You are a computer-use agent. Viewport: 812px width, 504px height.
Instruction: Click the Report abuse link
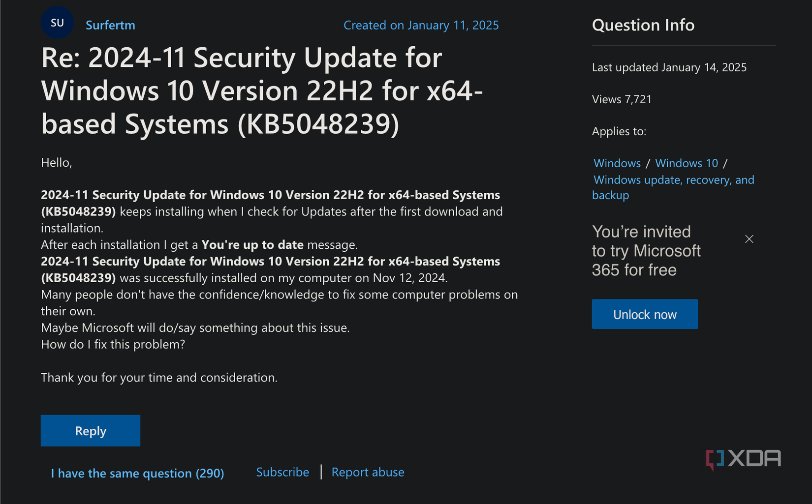click(368, 472)
